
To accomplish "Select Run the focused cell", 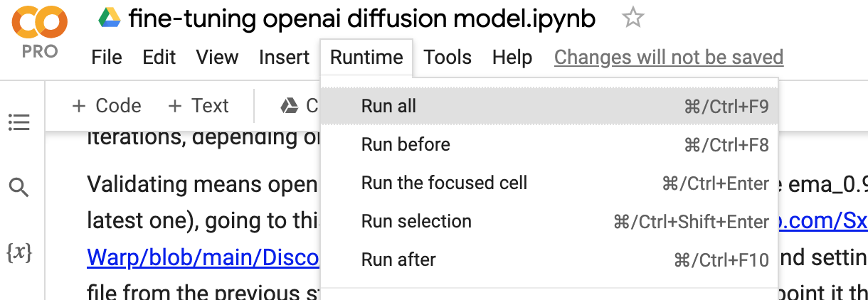I will [550, 183].
